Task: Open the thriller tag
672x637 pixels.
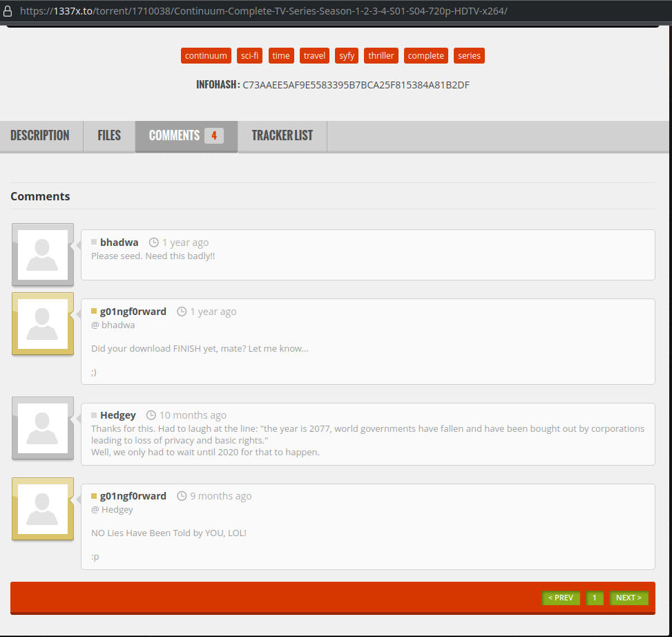Action: click(x=381, y=56)
